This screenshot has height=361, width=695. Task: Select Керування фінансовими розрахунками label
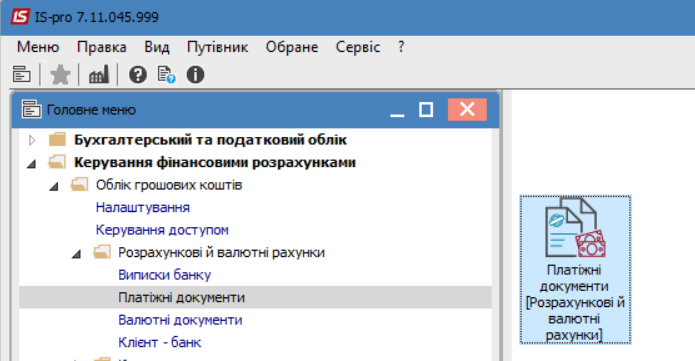coord(215,163)
